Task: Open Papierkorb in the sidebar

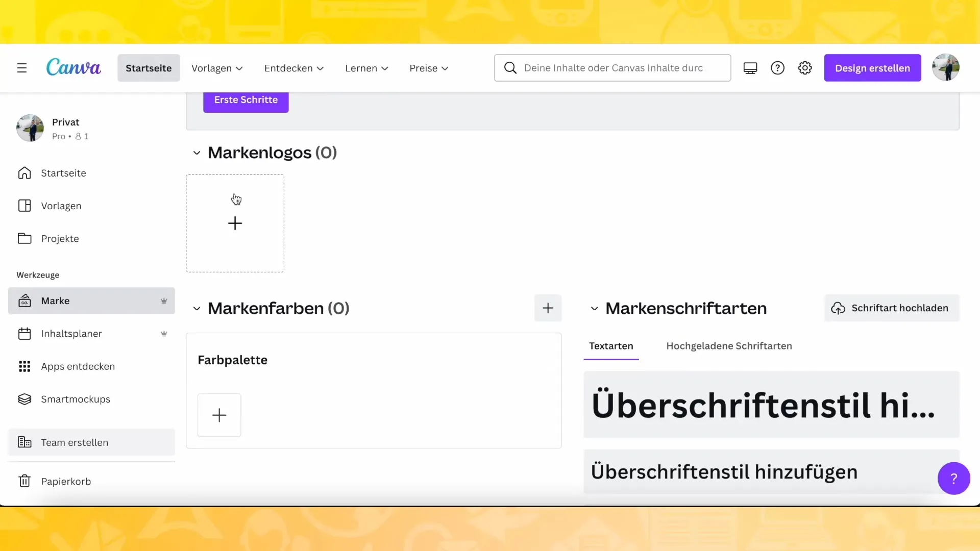Action: point(91,481)
